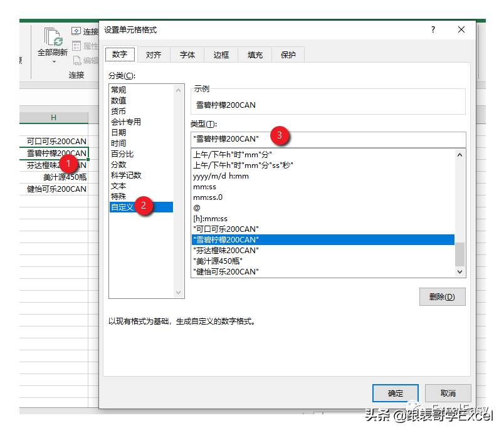
Task: Click the category list scroll-down arrow
Action: click(179, 293)
